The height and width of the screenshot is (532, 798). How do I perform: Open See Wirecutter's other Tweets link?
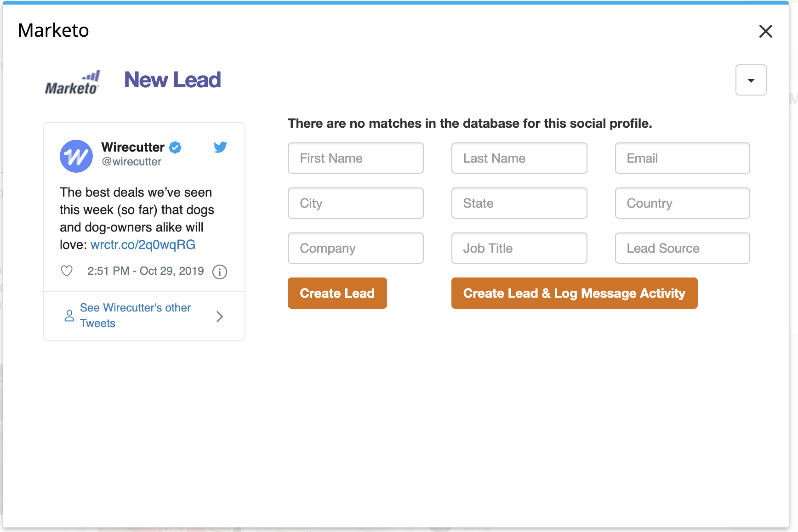click(x=135, y=315)
